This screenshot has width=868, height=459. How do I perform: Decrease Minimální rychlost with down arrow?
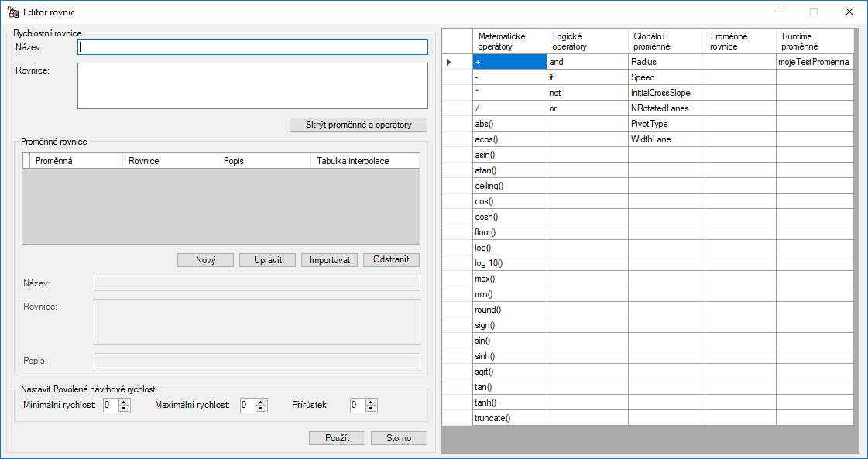tap(124, 409)
